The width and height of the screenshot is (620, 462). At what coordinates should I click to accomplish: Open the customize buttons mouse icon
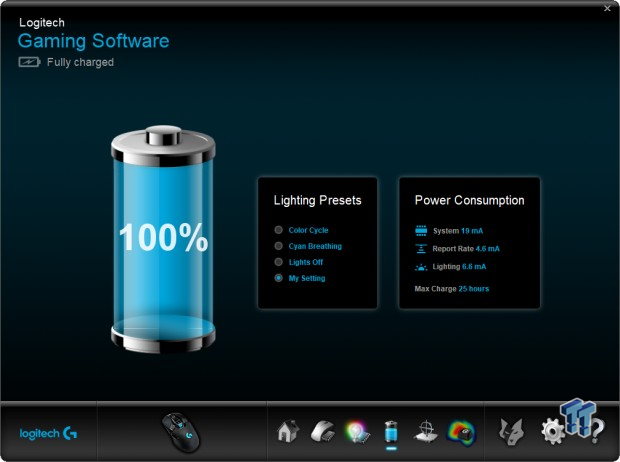(323, 432)
